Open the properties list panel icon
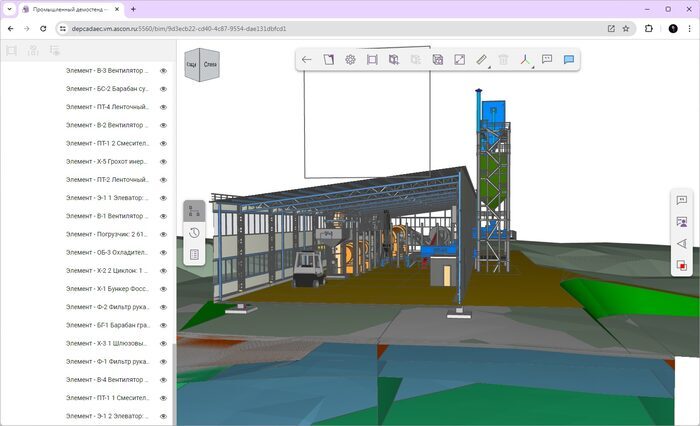The height and width of the screenshot is (426, 700). tap(194, 255)
